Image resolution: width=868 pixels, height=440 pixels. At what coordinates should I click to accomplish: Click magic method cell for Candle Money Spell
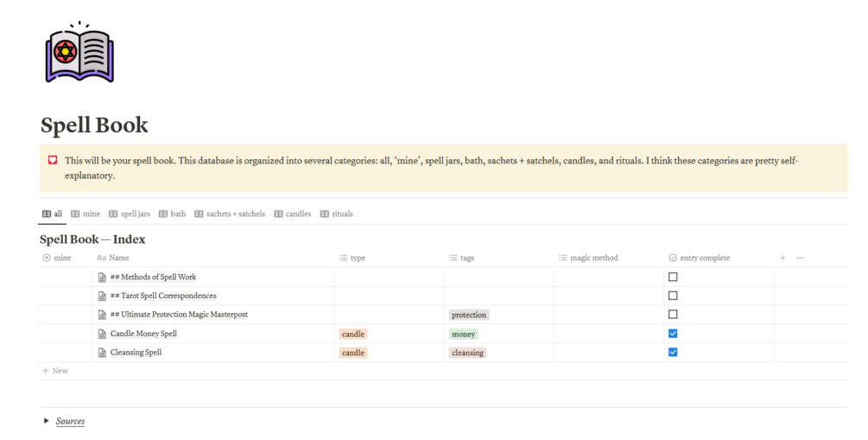tap(609, 334)
